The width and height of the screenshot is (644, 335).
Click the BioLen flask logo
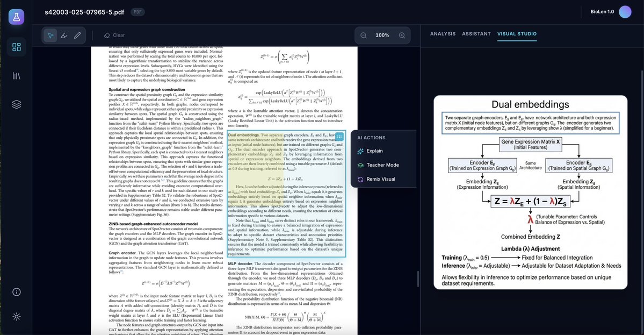[16, 17]
